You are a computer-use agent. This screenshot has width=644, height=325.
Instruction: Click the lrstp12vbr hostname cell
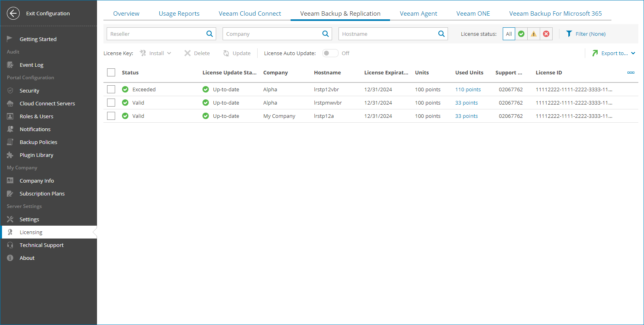tap(326, 89)
